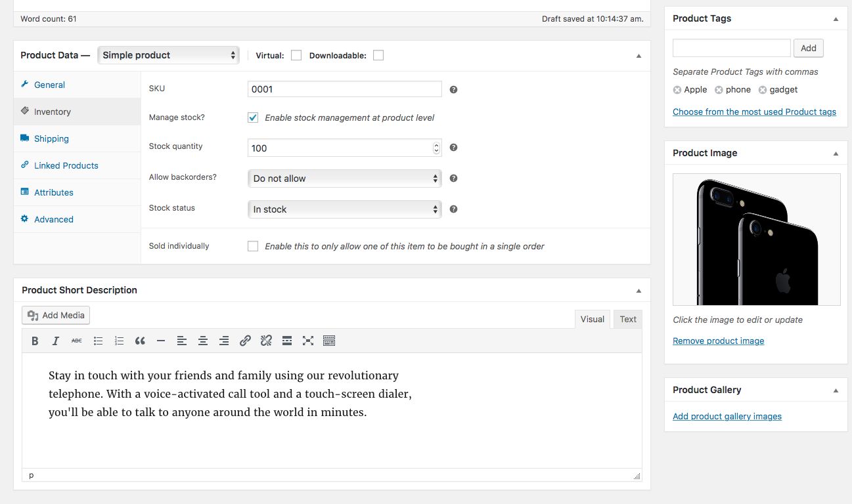Viewport: 852px width, 504px height.
Task: Tick the Downloadable checkbox
Action: point(378,56)
